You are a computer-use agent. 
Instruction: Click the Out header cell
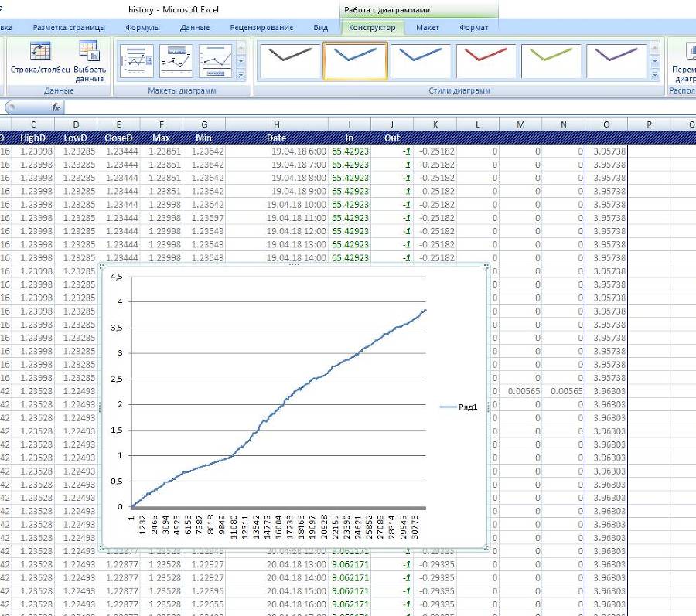pyautogui.click(x=392, y=138)
